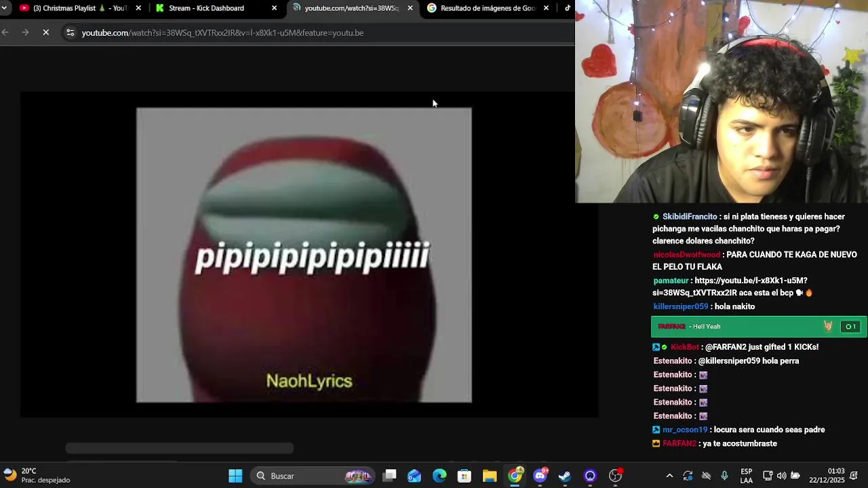Launch the Mail app from taskbar
Screen dimensions: 868x488
(414, 476)
